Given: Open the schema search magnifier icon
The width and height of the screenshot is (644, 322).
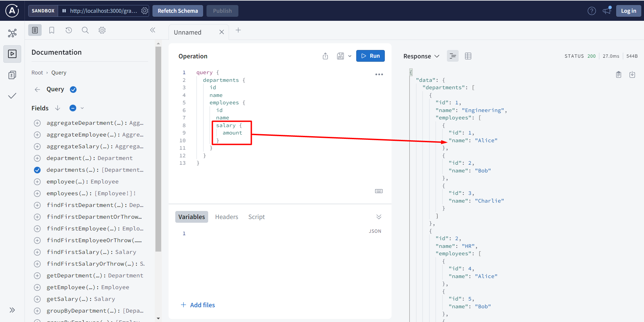Looking at the screenshot, I should pos(85,30).
